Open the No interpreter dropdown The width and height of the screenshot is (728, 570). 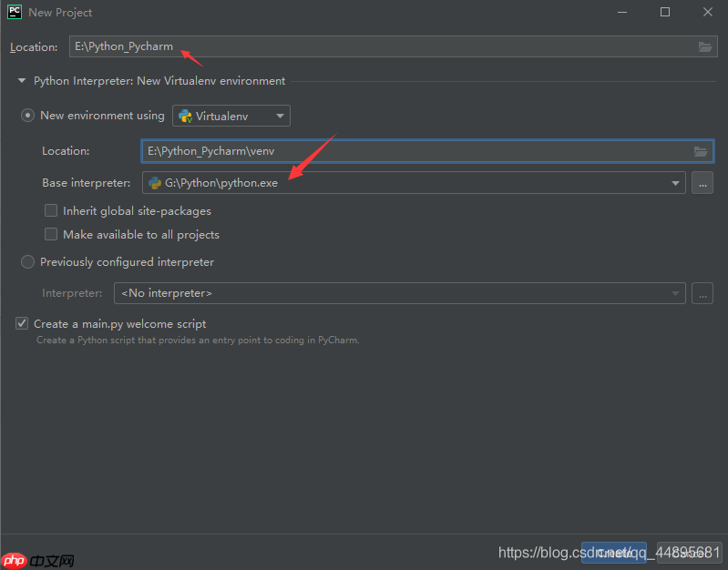(x=400, y=293)
